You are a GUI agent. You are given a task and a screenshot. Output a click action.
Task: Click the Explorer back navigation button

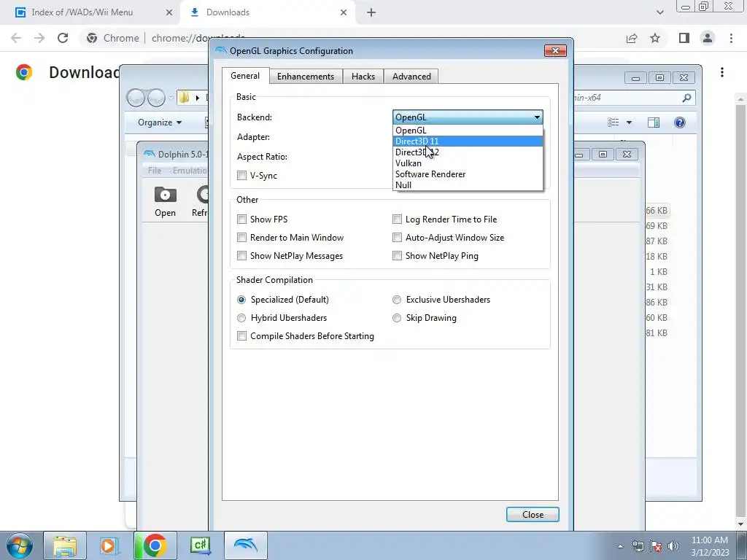136,98
